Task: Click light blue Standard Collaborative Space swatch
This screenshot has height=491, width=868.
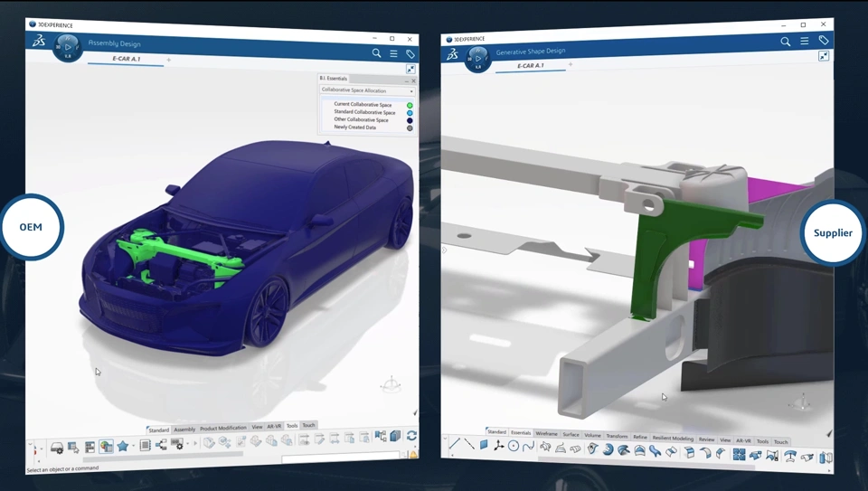Action: click(410, 113)
